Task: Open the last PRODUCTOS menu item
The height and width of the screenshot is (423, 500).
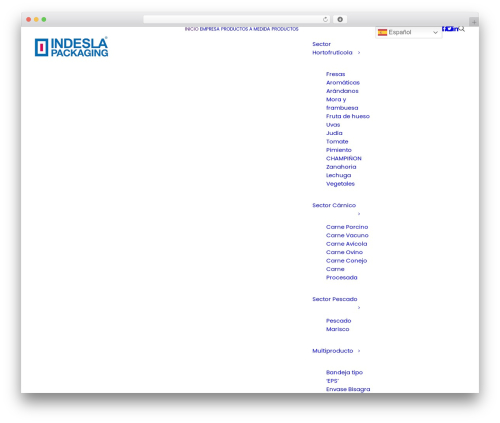Action: pyautogui.click(x=285, y=29)
